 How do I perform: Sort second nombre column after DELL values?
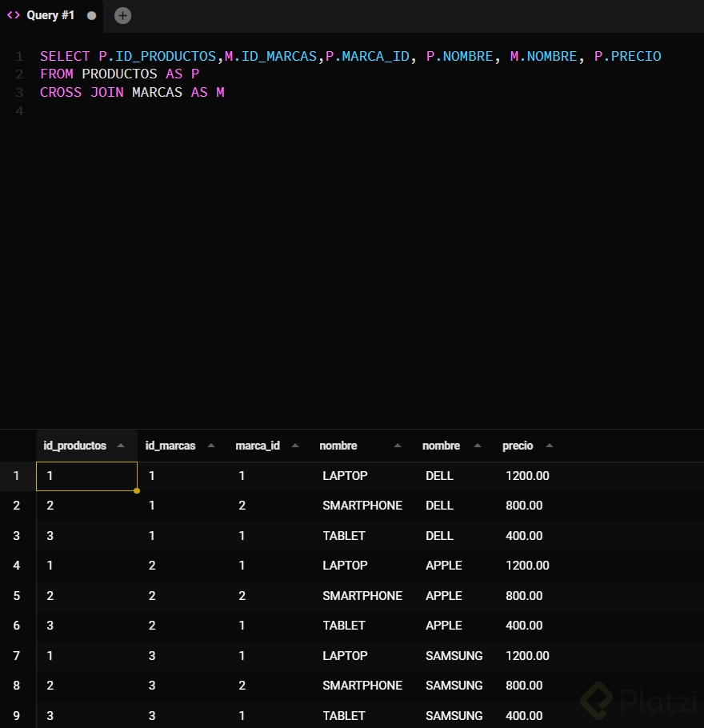coord(478,446)
